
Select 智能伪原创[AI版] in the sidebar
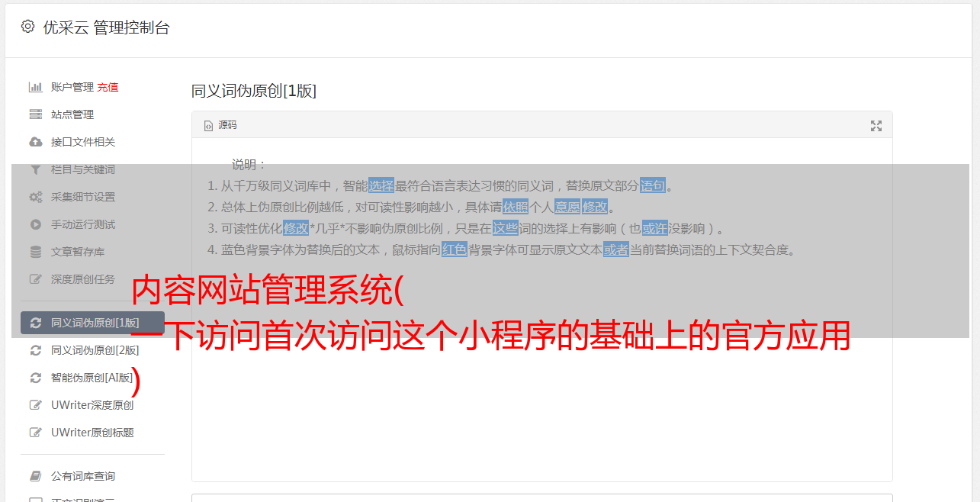pyautogui.click(x=92, y=378)
